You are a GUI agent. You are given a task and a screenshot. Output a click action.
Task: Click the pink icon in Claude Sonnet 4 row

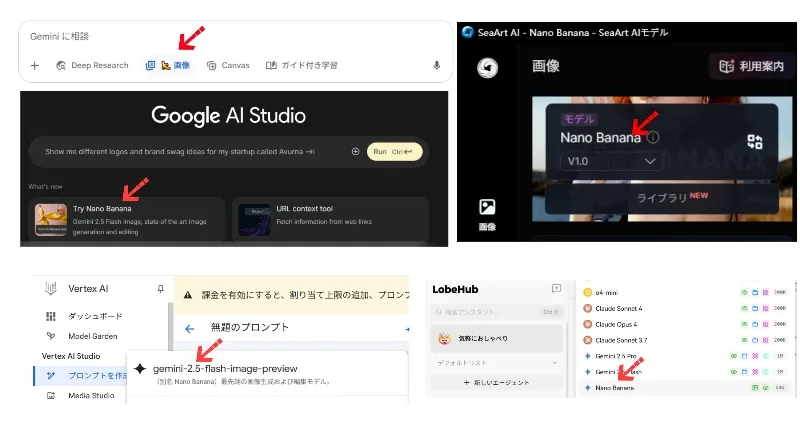pyautogui.click(x=765, y=309)
